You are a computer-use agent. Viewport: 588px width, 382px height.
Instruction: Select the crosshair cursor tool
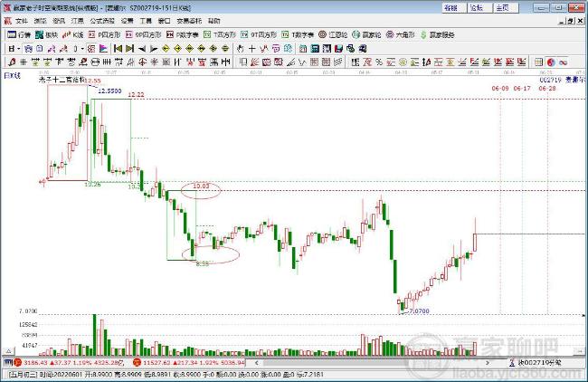252,48
